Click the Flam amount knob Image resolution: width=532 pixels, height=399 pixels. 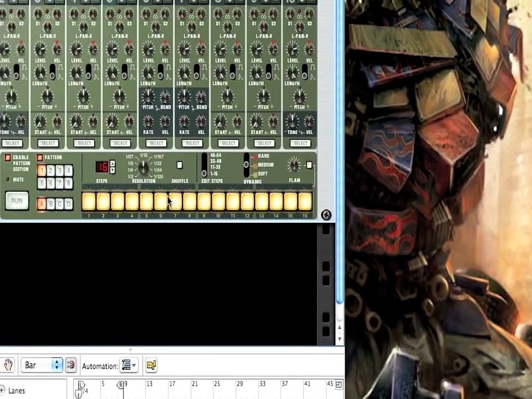point(294,165)
